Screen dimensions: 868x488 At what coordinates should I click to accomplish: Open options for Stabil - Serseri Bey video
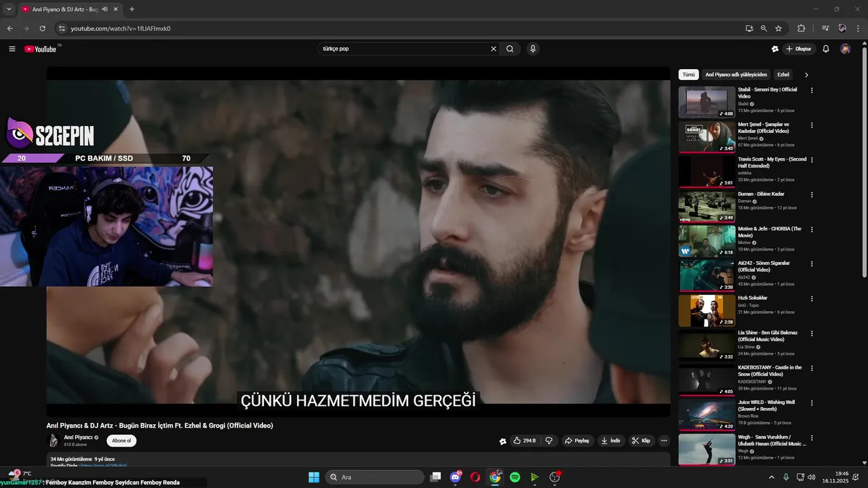click(x=812, y=90)
